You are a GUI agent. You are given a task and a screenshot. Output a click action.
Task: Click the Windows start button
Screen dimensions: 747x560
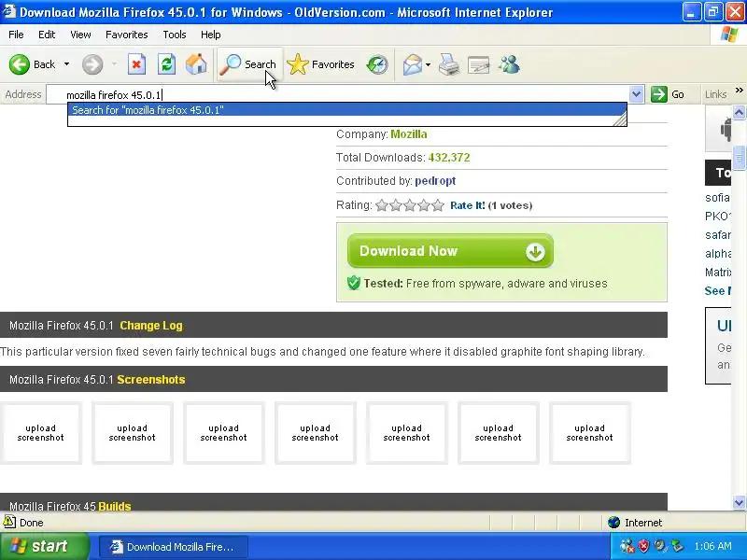[44, 546]
